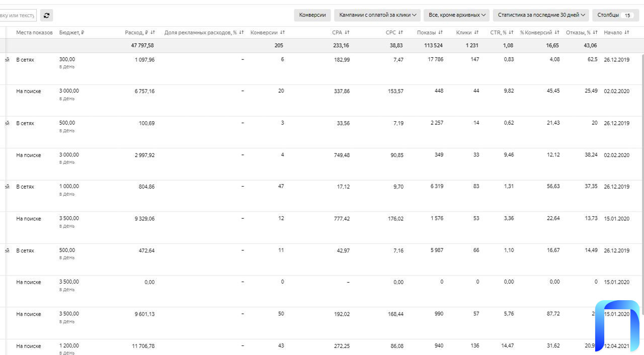Sort by CPA column arrows
This screenshot has height=355, width=644.
[347, 33]
